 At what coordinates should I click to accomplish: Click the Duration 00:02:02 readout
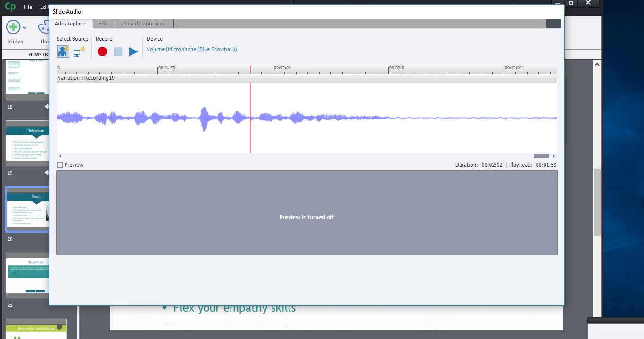479,165
